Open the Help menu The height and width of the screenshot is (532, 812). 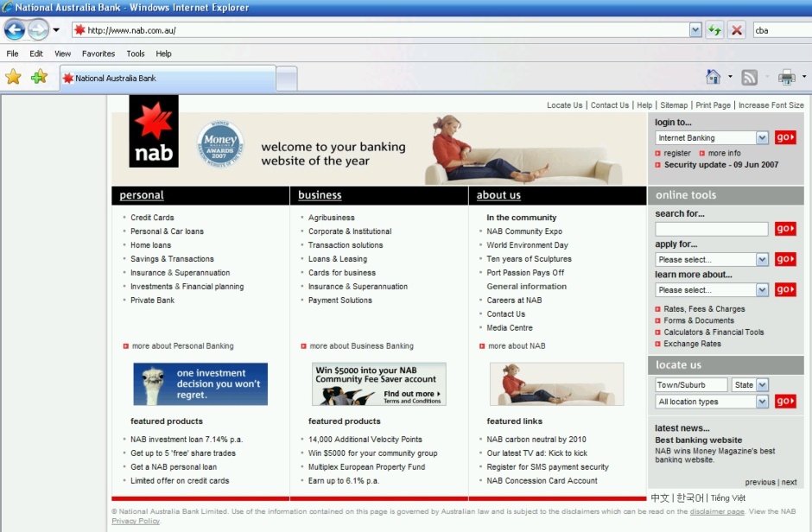163,54
